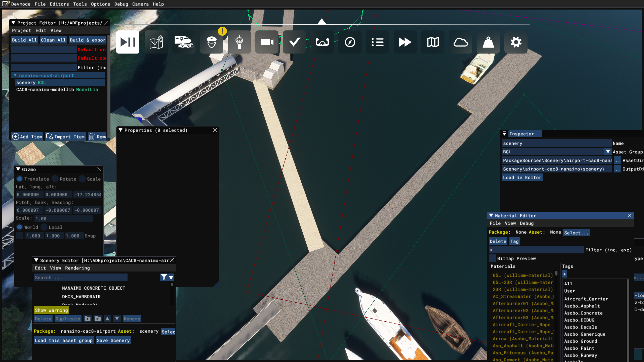Open the Rendering menu in Scenery Editor

(x=77, y=268)
